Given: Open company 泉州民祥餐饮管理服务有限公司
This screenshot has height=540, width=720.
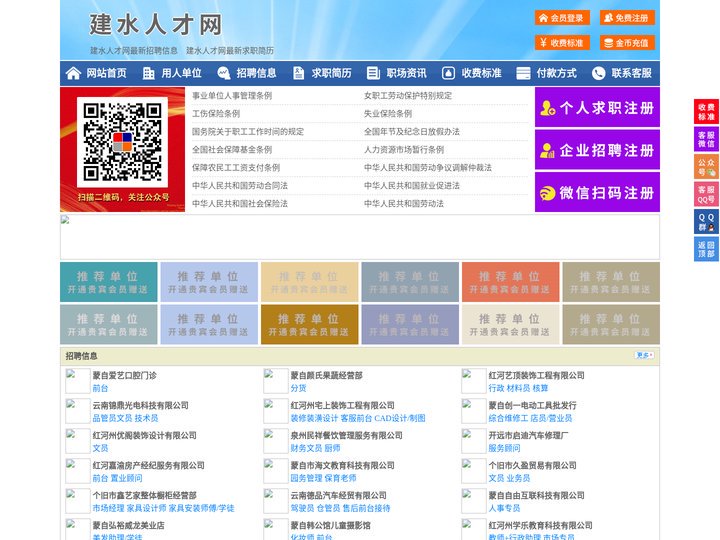Looking at the screenshot, I should [x=346, y=435].
